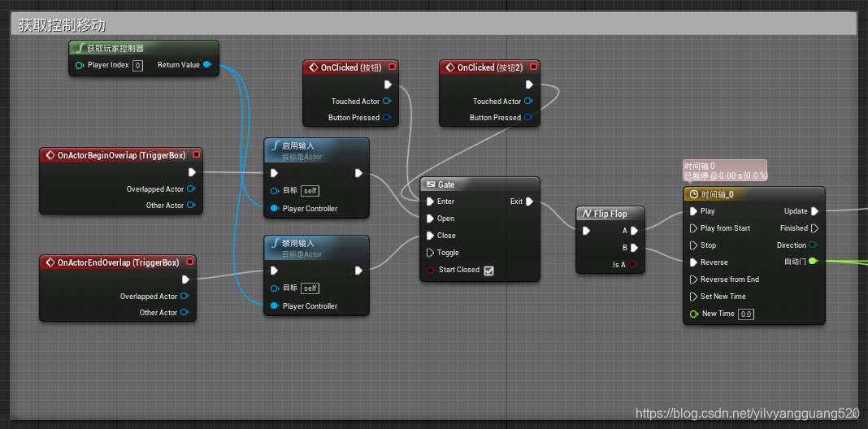Click the timeline Direction pin
Screen dimensions: 868x429
pos(814,245)
